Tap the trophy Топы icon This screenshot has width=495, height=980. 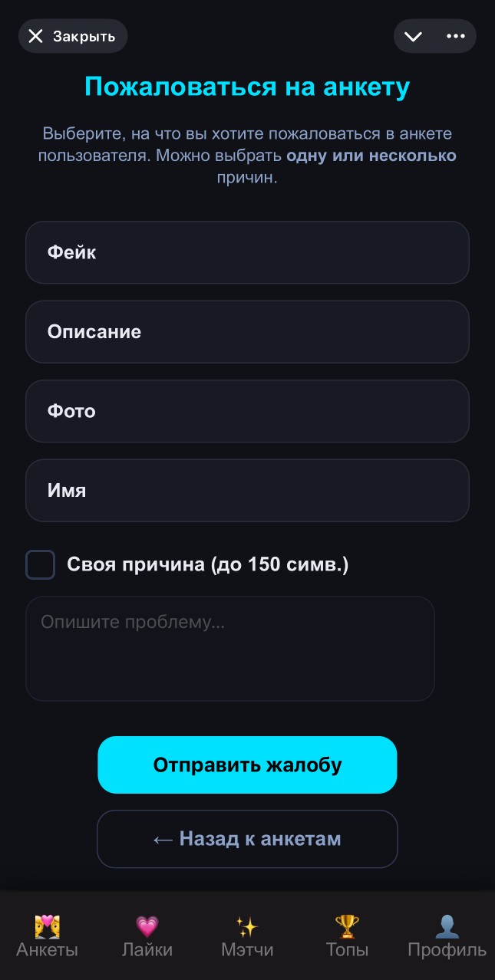pyautogui.click(x=347, y=926)
